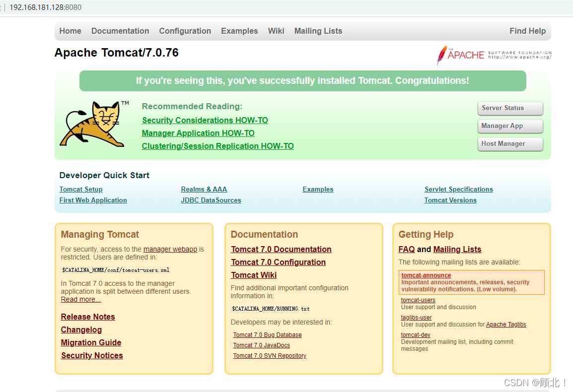Image resolution: width=573 pixels, height=392 pixels.
Task: Open the Server Status page
Action: click(x=510, y=108)
